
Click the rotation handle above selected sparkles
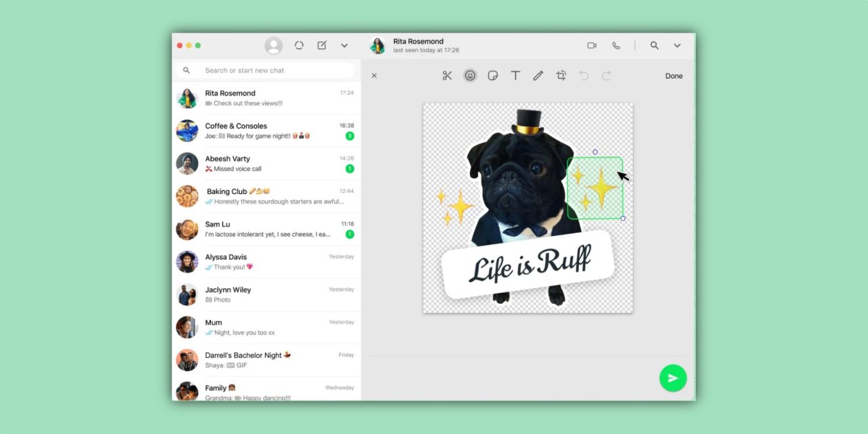click(x=595, y=152)
